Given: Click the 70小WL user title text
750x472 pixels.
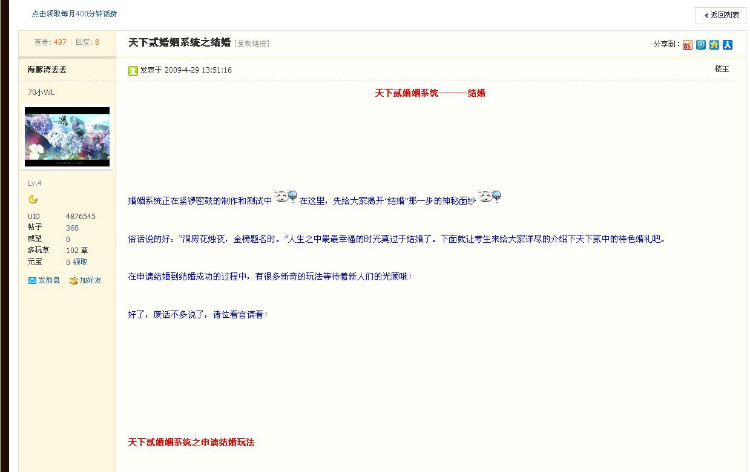Looking at the screenshot, I should (41, 92).
